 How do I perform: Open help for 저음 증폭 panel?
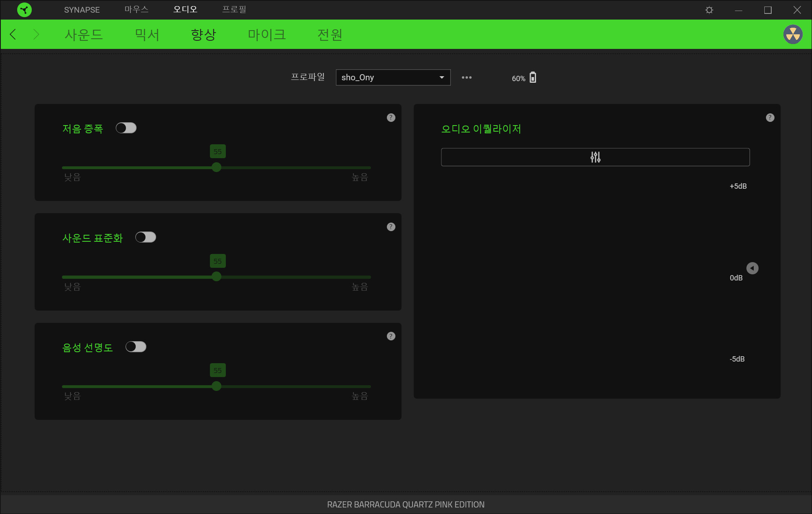click(391, 117)
